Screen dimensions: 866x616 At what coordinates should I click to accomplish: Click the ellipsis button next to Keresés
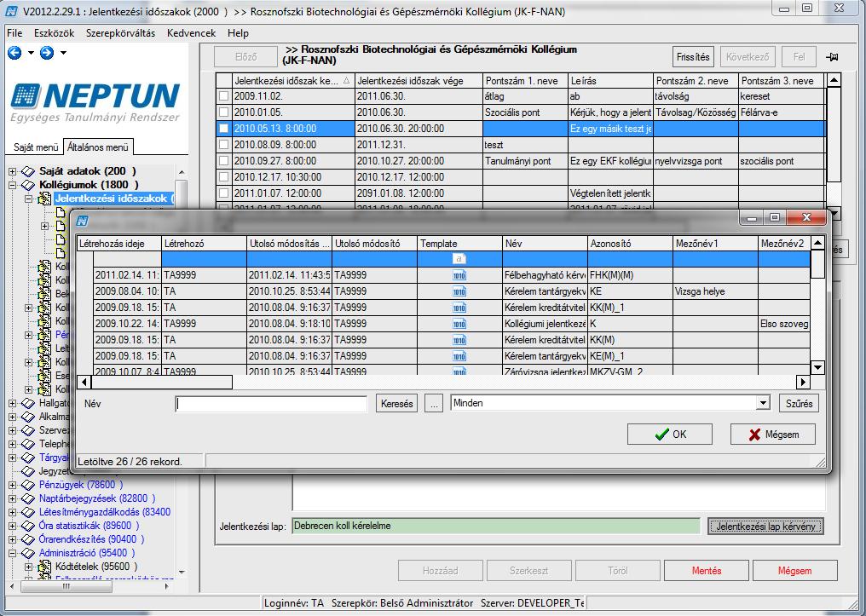pos(434,404)
